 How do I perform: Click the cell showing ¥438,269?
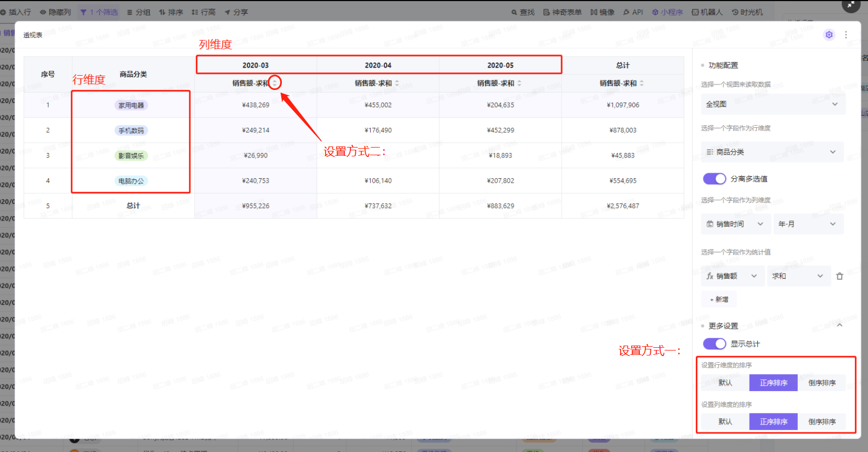[x=256, y=105]
